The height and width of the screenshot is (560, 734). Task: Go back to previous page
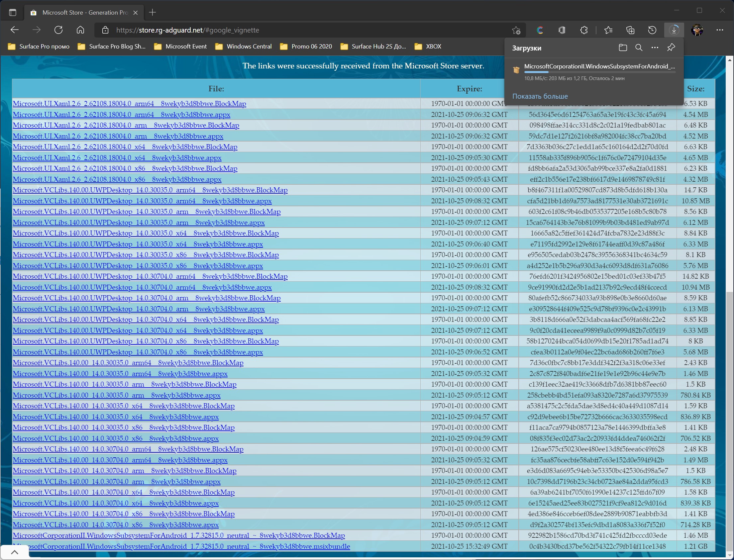(14, 30)
